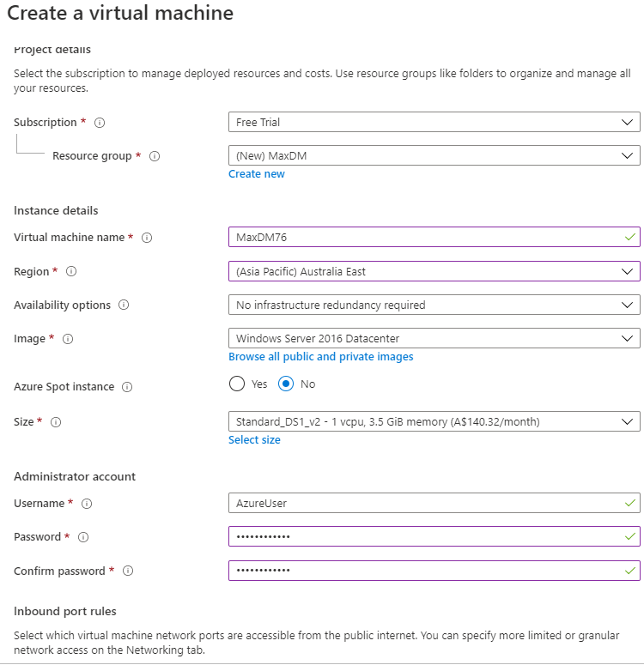Open the Image dropdown list
644x665 pixels.
tap(434, 339)
